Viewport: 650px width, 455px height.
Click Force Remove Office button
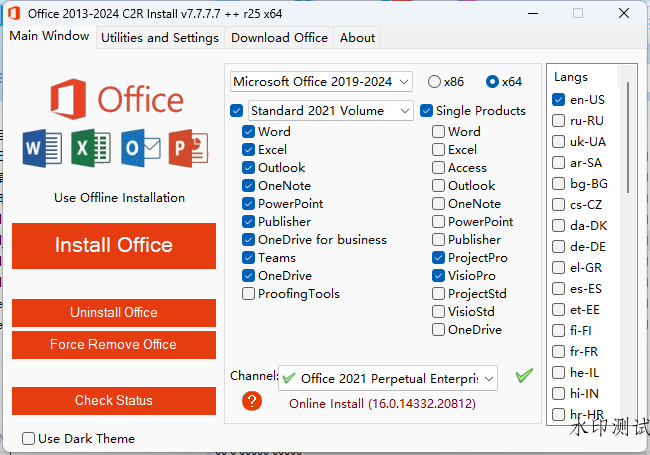click(x=114, y=344)
